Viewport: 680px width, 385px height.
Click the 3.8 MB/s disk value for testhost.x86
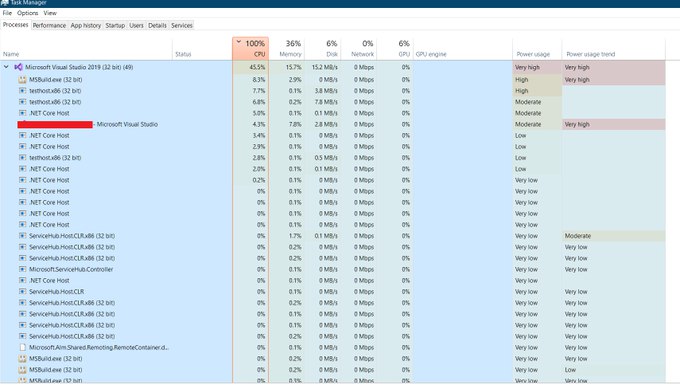click(x=326, y=91)
